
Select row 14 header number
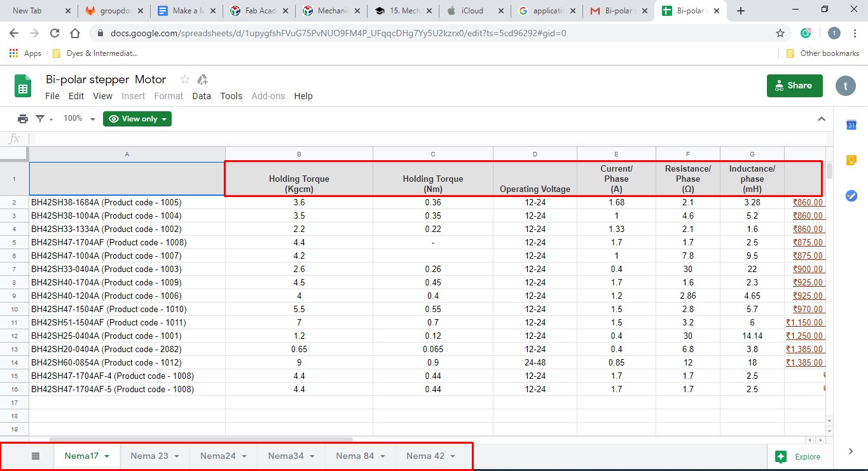point(15,362)
